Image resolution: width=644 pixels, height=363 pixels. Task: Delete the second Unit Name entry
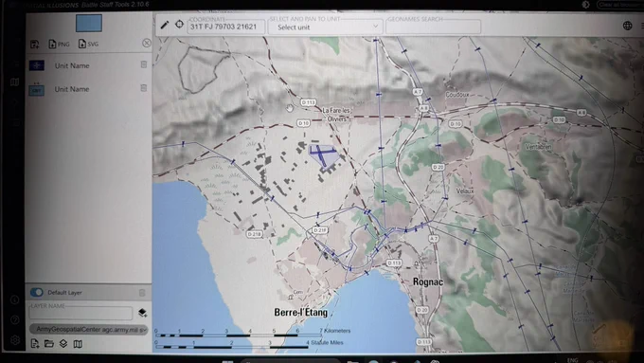[x=144, y=88]
